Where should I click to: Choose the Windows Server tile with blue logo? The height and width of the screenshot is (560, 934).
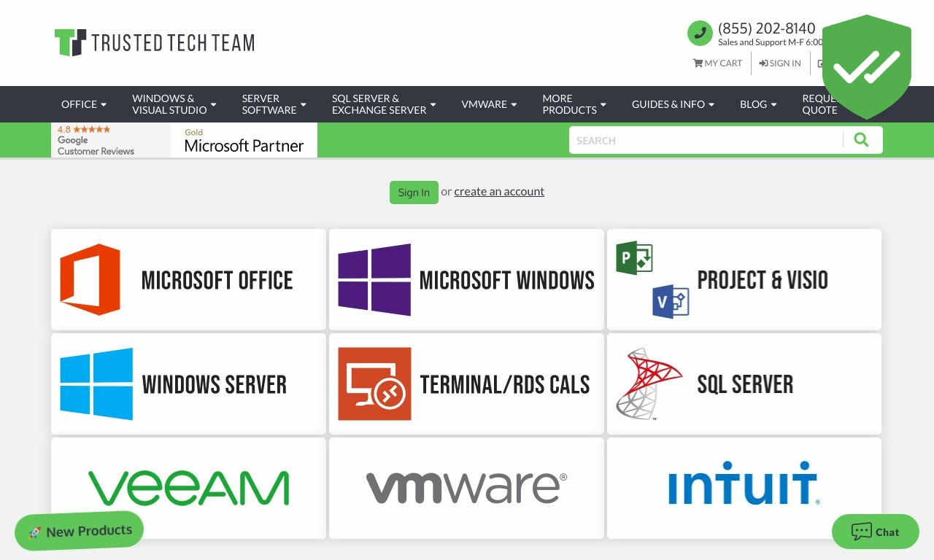188,384
